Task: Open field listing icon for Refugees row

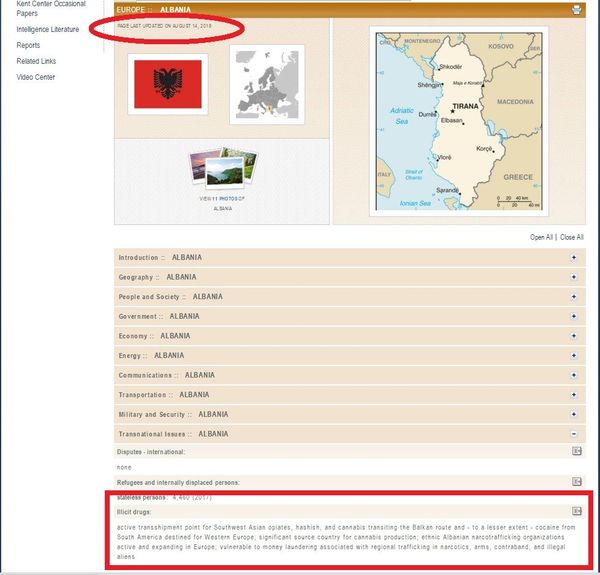Action: pyautogui.click(x=577, y=481)
